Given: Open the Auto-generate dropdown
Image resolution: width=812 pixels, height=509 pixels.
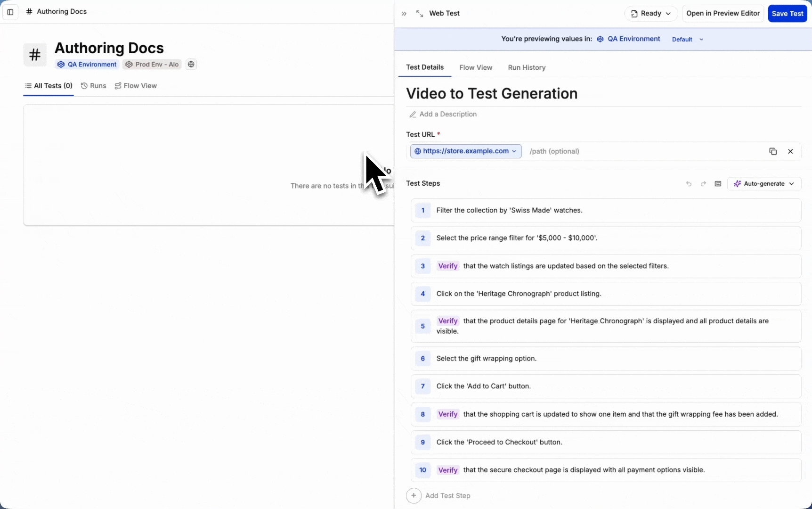Looking at the screenshot, I should coord(764,184).
